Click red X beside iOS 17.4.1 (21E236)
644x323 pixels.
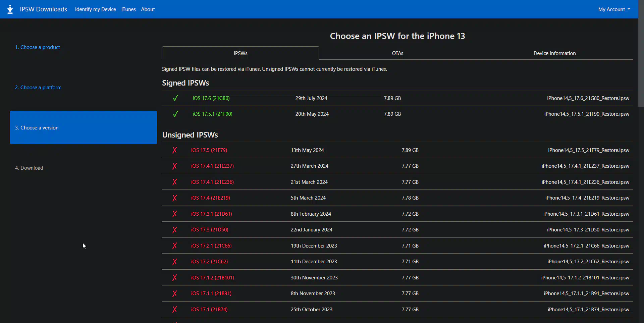[174, 182]
